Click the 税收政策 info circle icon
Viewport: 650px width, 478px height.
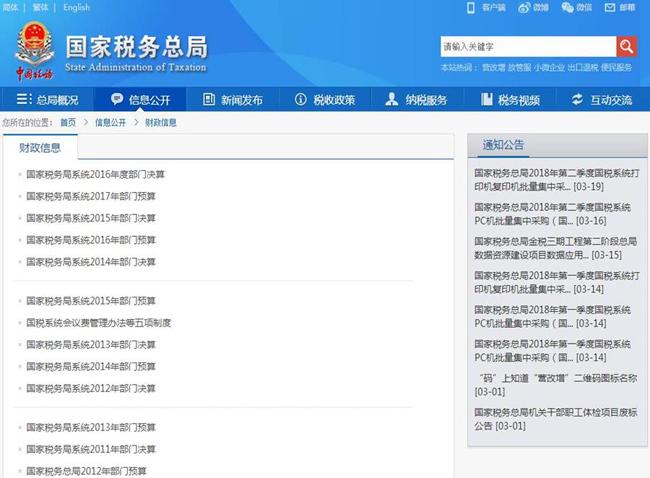(301, 99)
